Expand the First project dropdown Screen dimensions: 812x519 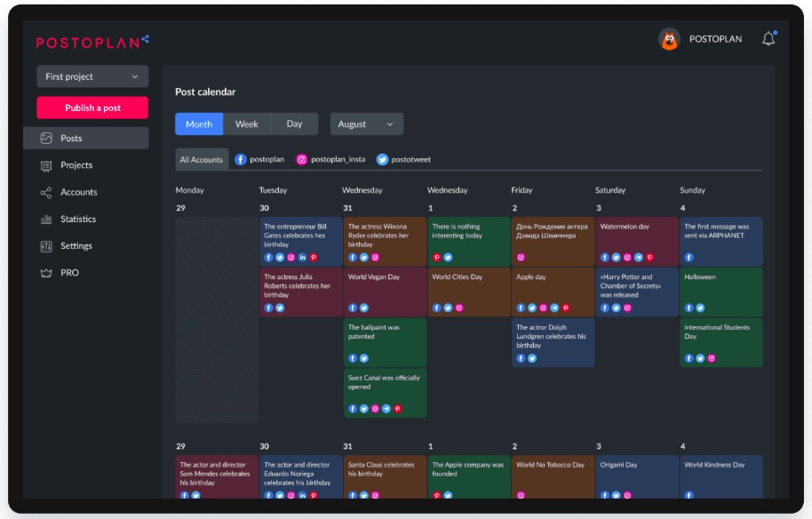coord(92,77)
